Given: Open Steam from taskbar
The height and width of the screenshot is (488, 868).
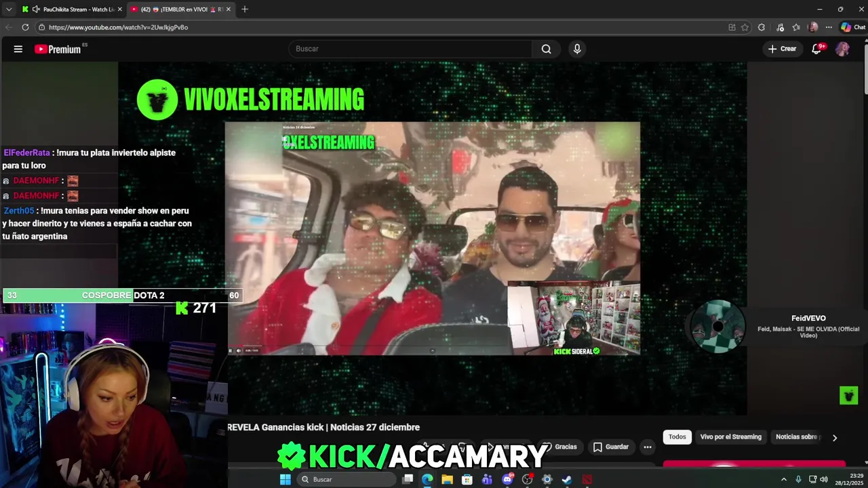Looking at the screenshot, I should [567, 479].
